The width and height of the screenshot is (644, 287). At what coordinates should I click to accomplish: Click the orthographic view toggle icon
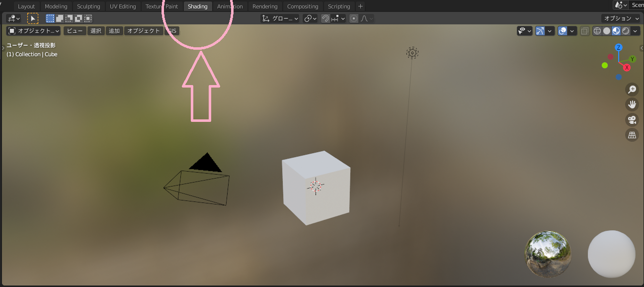click(x=632, y=135)
